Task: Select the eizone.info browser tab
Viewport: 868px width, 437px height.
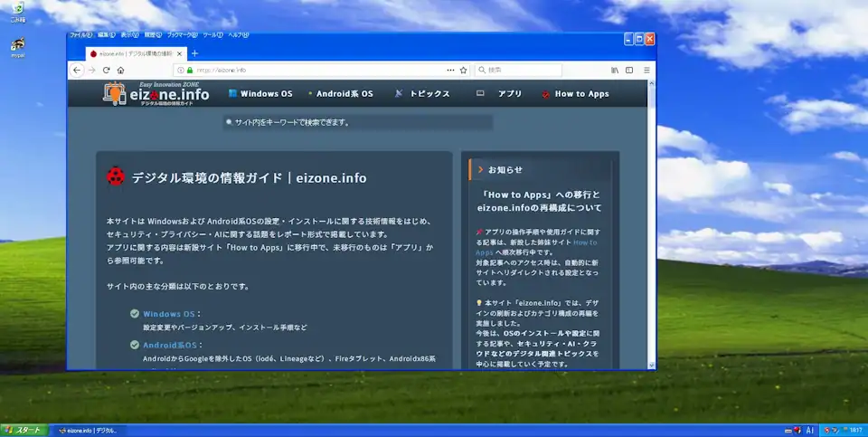Action: coord(137,53)
